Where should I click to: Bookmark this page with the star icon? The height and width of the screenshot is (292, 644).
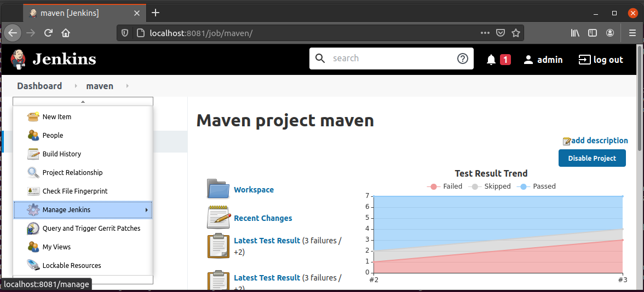tap(516, 33)
